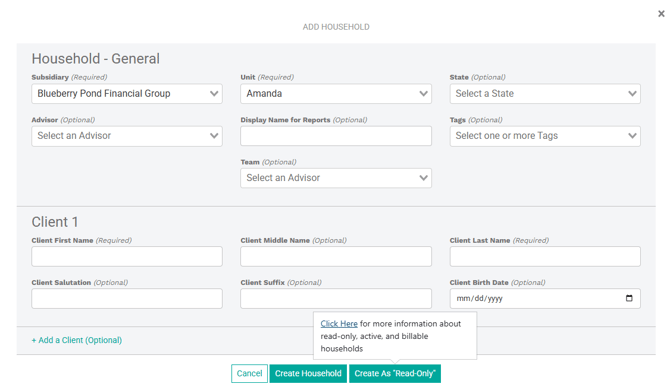Viewport: 670px width, 387px height.
Task: Open the Tags dropdown
Action: click(x=545, y=136)
